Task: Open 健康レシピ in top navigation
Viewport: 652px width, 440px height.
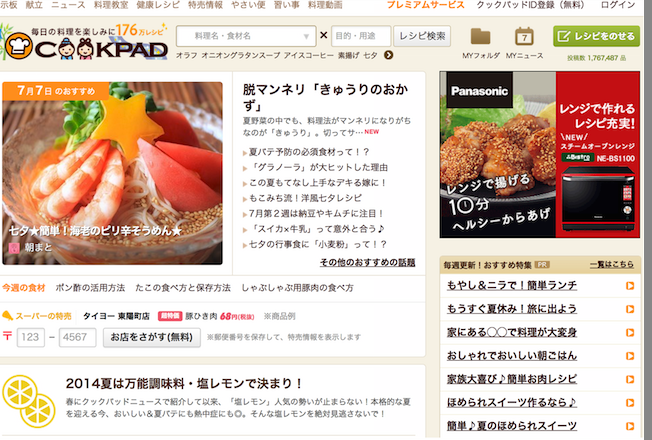Action: coord(158,5)
